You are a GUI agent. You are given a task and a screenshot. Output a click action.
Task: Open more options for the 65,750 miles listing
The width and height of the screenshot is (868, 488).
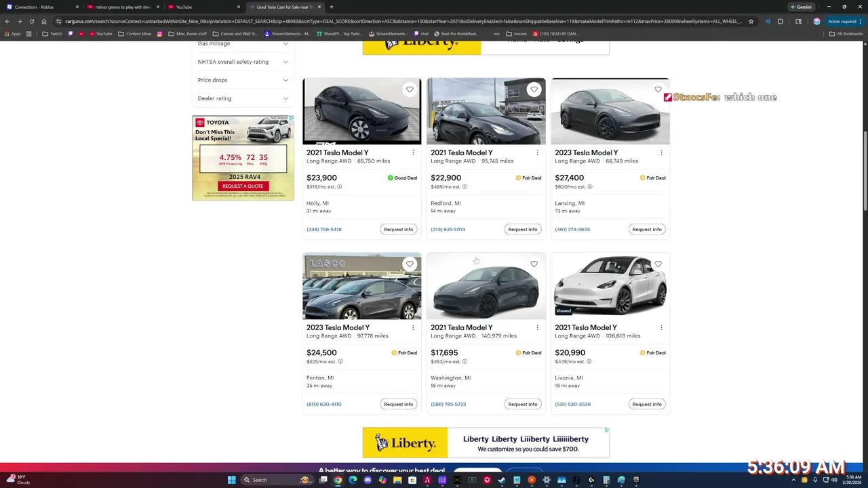tap(413, 153)
